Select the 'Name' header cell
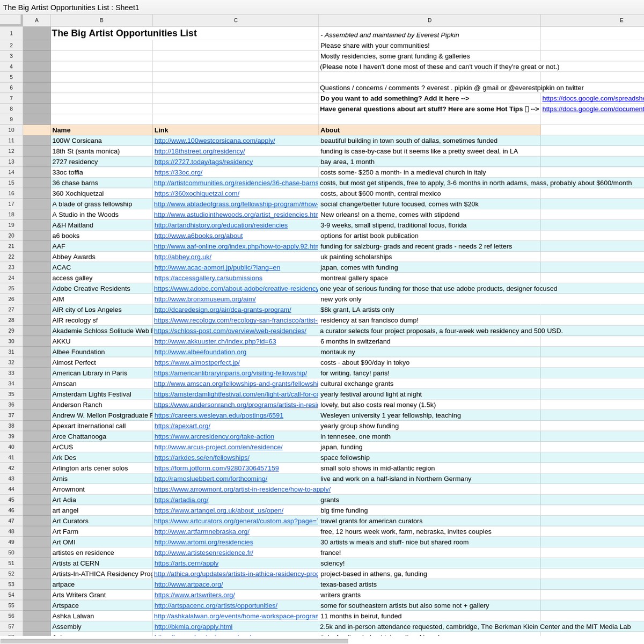 (101, 130)
